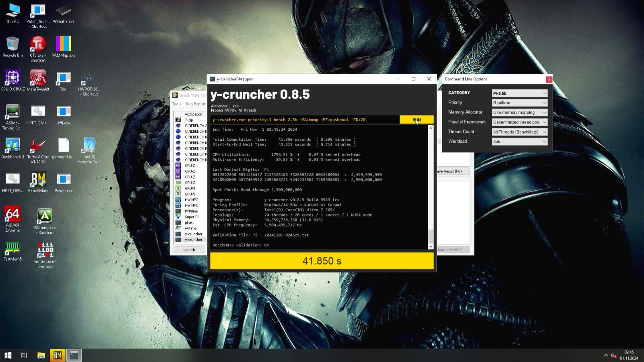Select the Wahaha.exe desktop icon
This screenshot has width=644, height=362.
pos(63,13)
